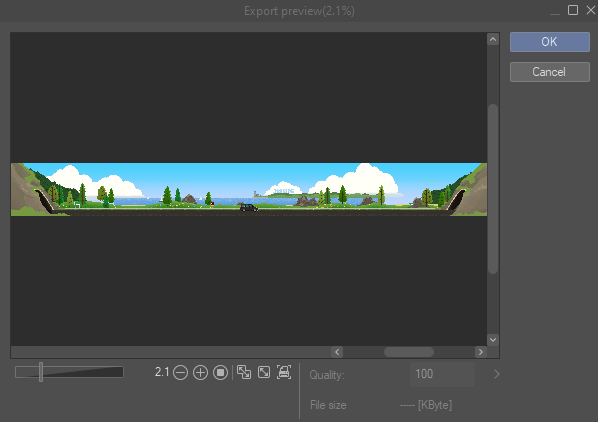
Task: Click the 100% actual size zoom icon
Action: point(220,372)
